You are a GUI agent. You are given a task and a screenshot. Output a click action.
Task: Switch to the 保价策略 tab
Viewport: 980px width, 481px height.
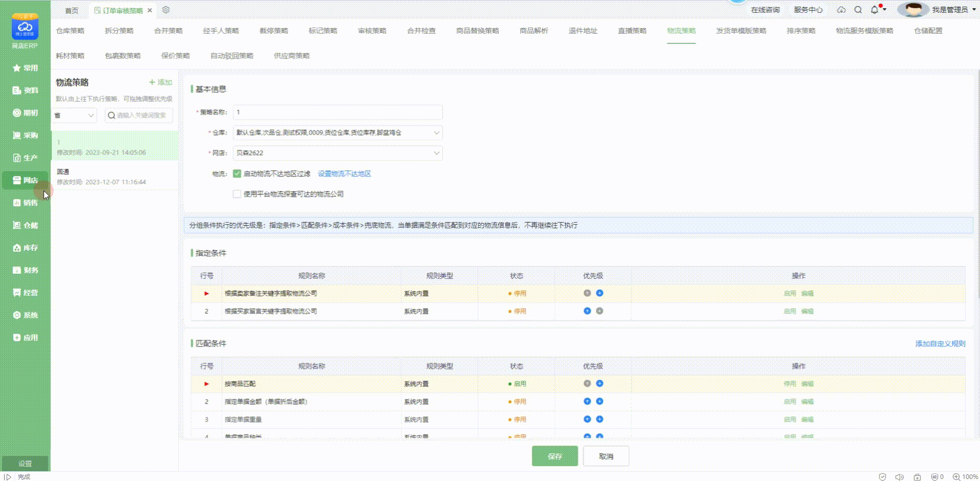175,56
